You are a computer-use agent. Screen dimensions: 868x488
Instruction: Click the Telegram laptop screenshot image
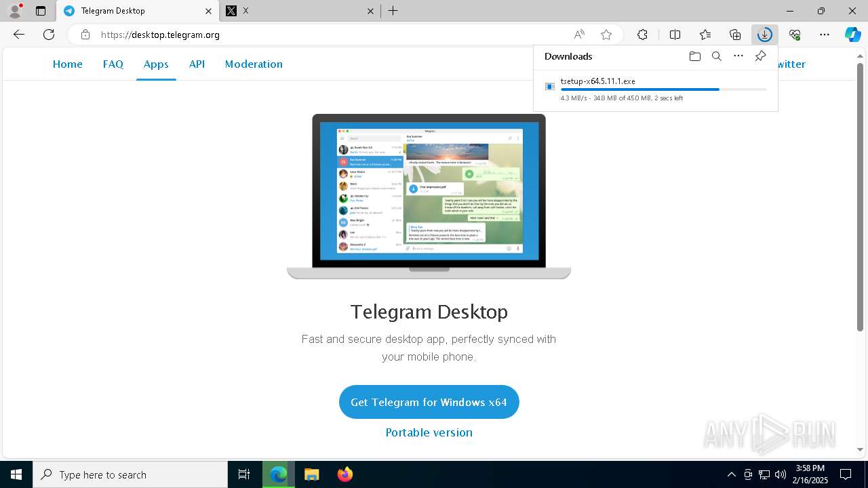[429, 197]
